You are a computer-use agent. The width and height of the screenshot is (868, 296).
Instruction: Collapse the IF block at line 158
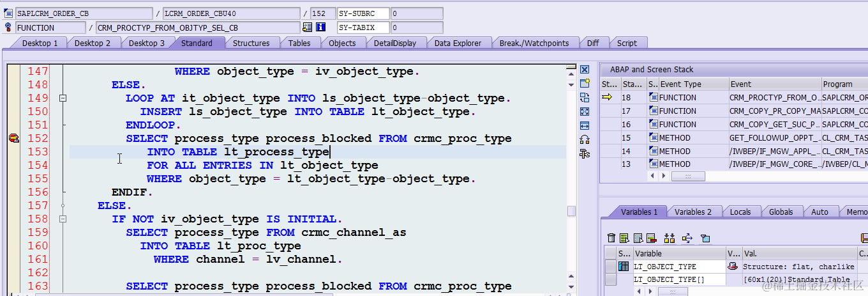pos(63,219)
